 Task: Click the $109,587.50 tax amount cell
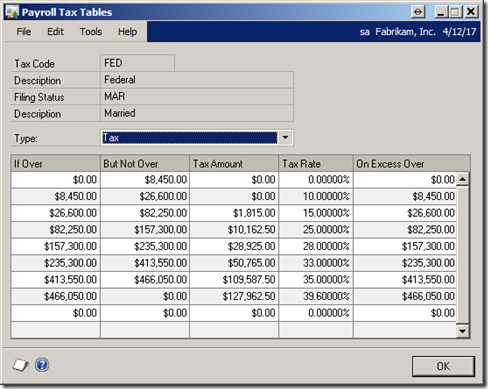point(234,280)
